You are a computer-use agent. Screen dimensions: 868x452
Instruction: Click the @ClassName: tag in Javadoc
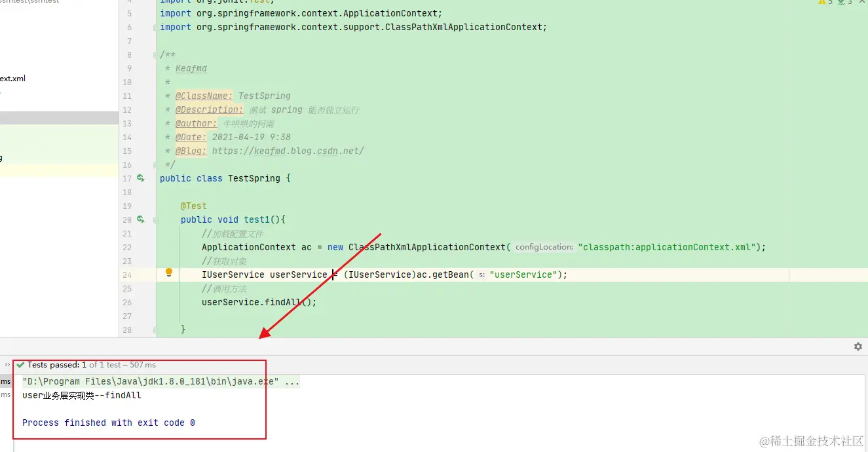tap(204, 96)
